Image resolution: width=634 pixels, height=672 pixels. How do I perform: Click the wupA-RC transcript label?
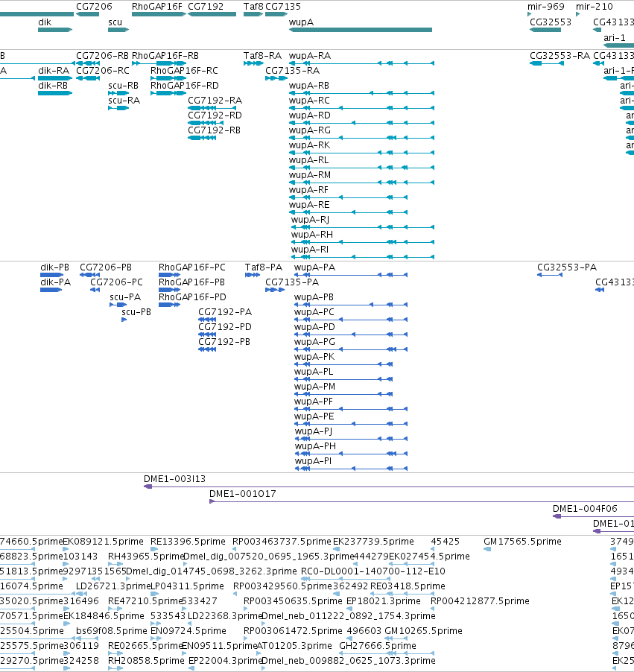point(309,101)
